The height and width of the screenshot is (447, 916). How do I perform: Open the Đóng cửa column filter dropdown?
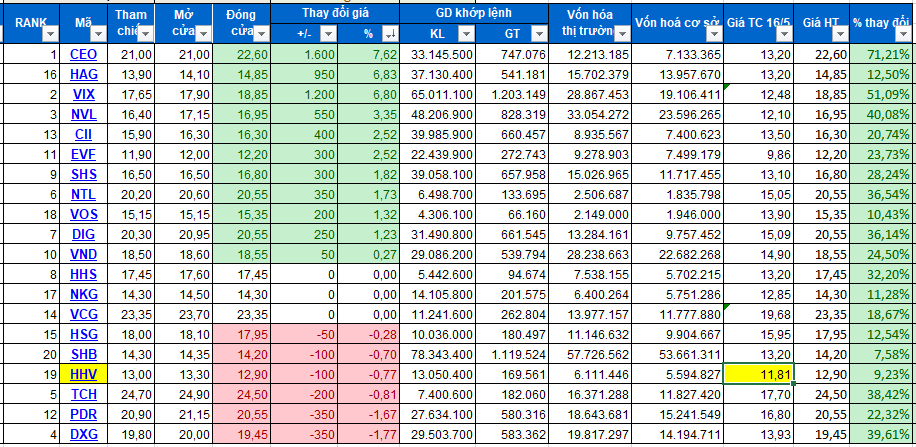pyautogui.click(x=261, y=34)
